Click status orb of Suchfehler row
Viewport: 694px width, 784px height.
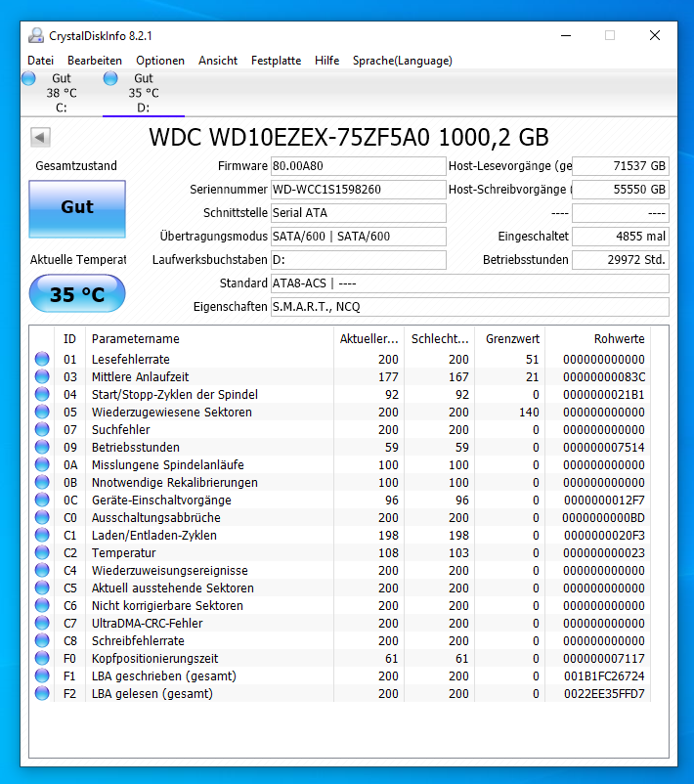(42, 429)
